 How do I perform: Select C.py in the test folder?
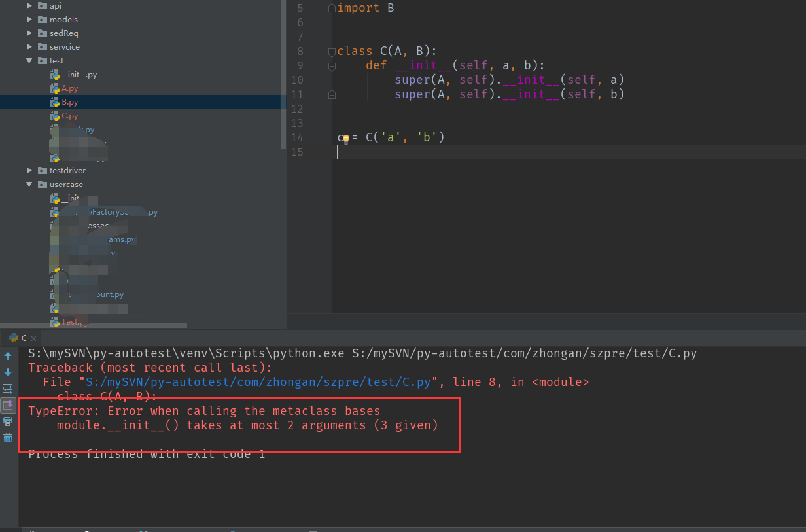click(x=69, y=116)
